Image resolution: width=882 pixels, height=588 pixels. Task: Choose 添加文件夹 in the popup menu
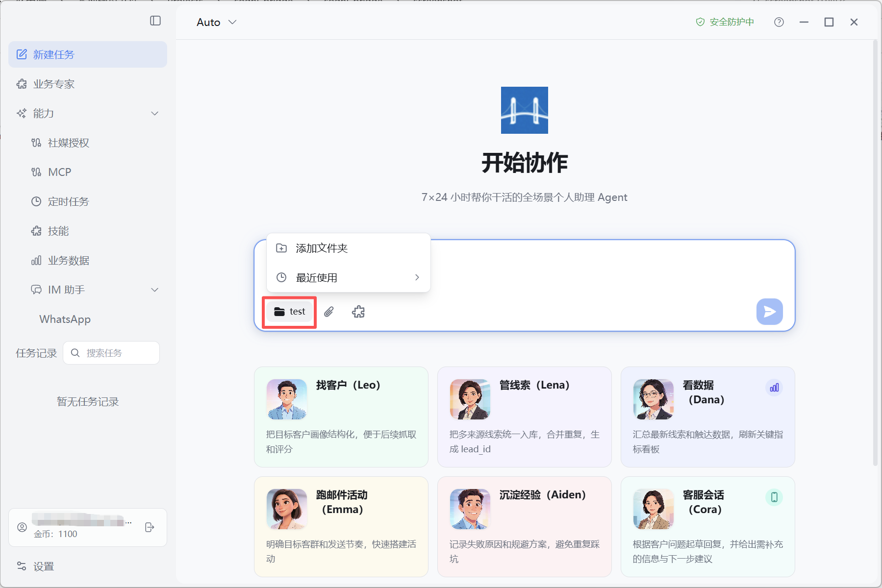coord(349,248)
